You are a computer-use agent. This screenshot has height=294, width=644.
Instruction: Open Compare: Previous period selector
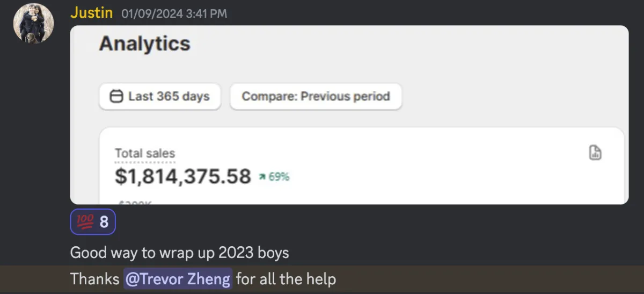[316, 97]
